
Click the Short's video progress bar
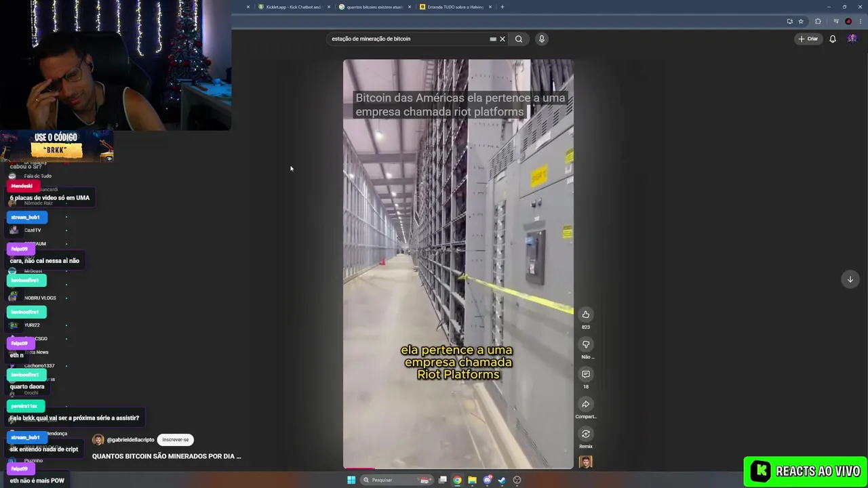458,468
